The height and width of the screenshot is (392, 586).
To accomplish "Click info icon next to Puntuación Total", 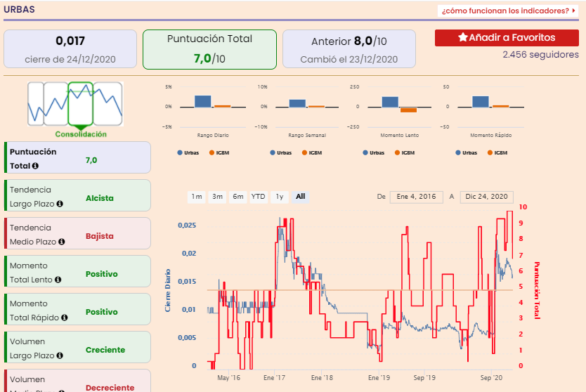I will pyautogui.click(x=35, y=166).
